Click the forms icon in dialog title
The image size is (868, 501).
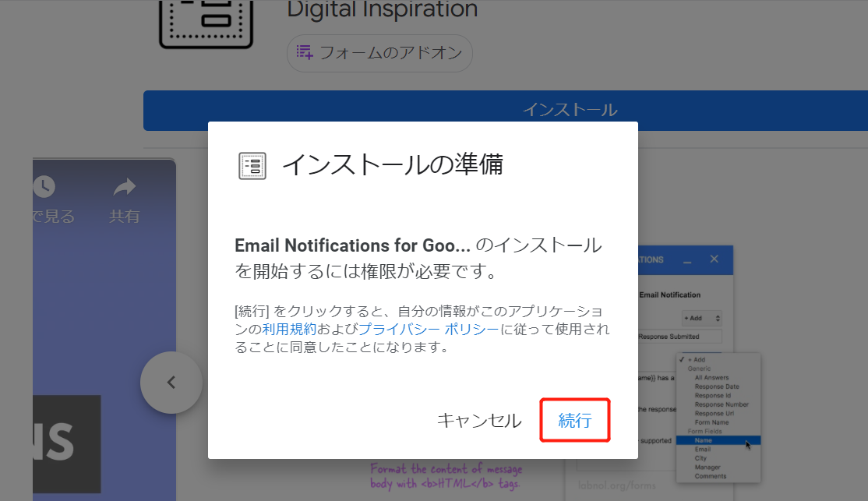[x=252, y=166]
